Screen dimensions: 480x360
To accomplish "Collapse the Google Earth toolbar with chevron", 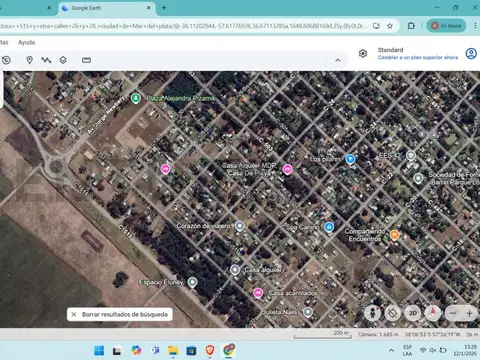I will [x=338, y=60].
